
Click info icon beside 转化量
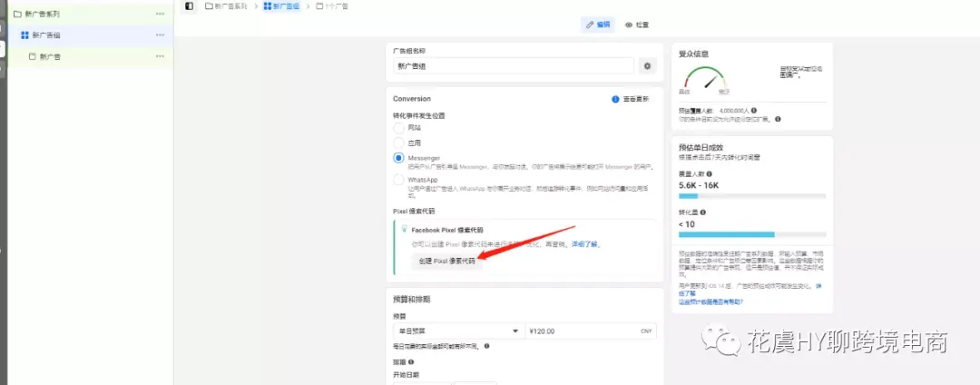(703, 212)
